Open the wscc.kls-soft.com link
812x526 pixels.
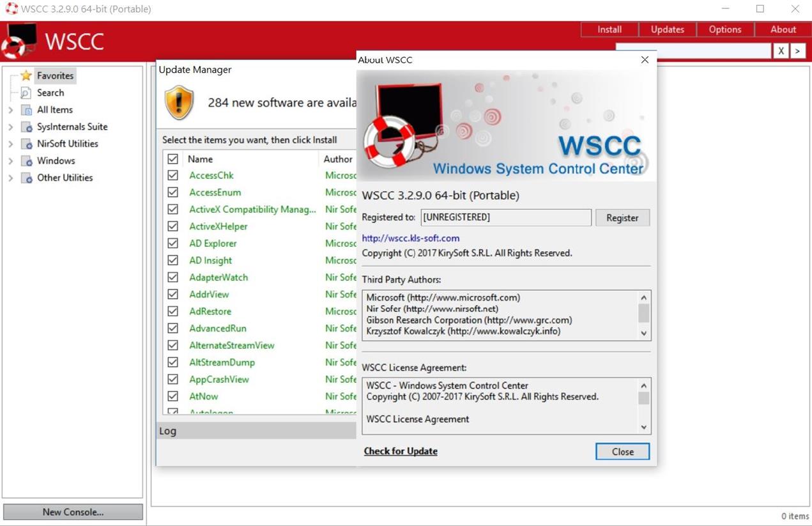coord(411,238)
